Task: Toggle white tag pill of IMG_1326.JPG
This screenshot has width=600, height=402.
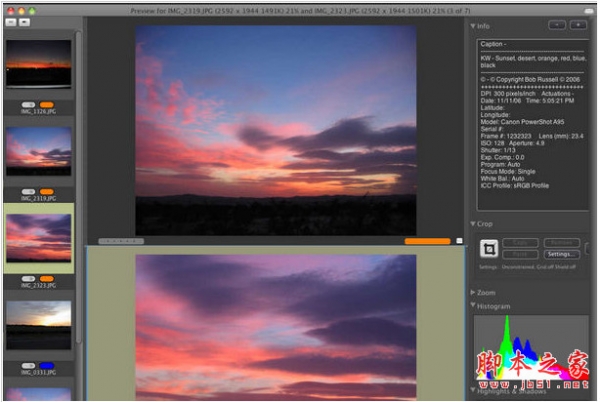Action: coord(28,105)
